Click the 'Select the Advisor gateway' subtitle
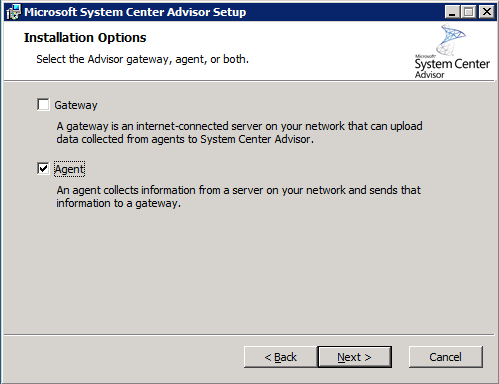 point(142,59)
